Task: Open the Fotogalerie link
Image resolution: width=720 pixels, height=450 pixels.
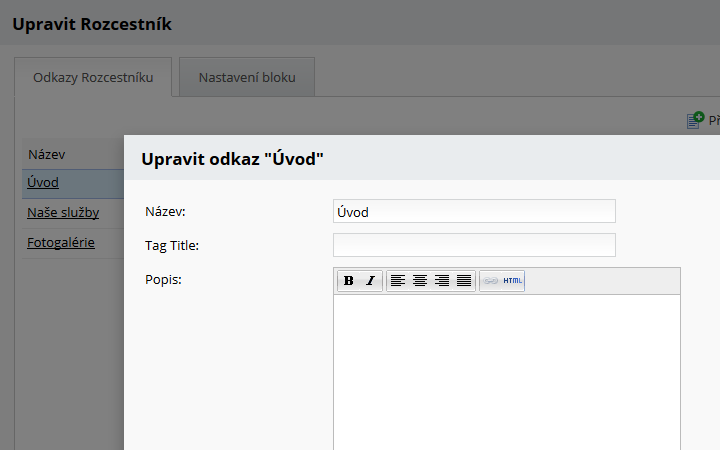Action: click(x=61, y=242)
